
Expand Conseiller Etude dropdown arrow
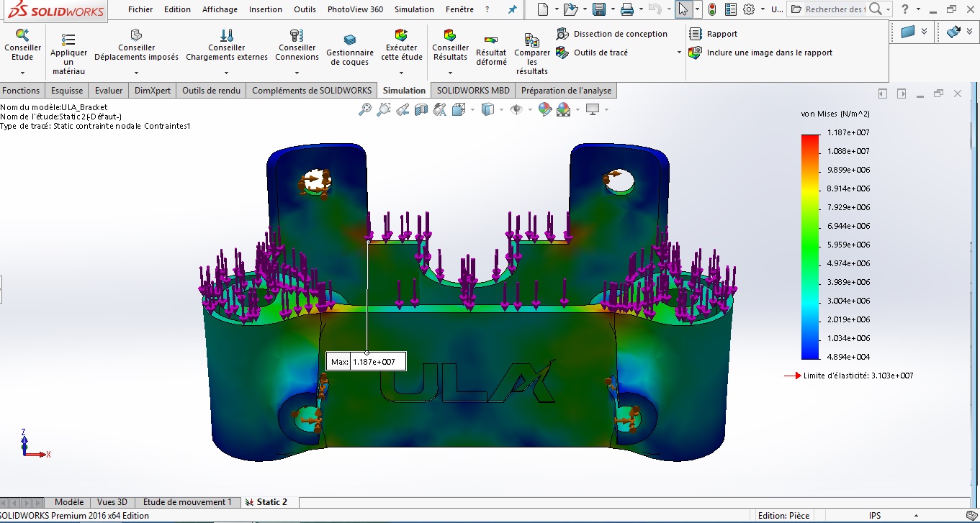tap(22, 73)
